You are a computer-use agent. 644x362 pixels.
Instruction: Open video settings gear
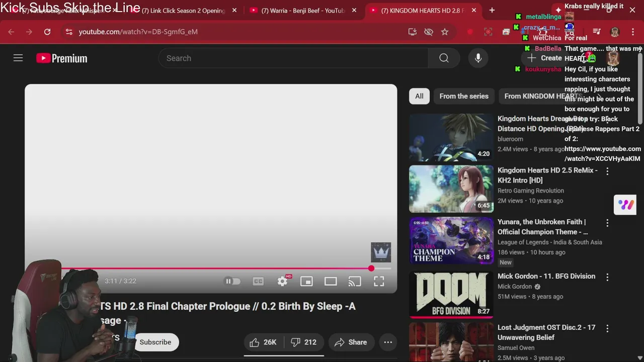point(283,281)
